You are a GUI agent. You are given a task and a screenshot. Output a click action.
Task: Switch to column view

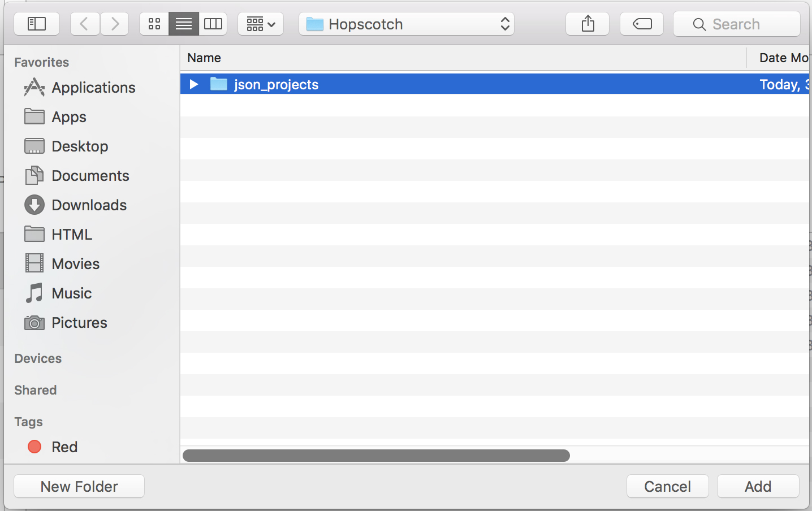(x=213, y=24)
